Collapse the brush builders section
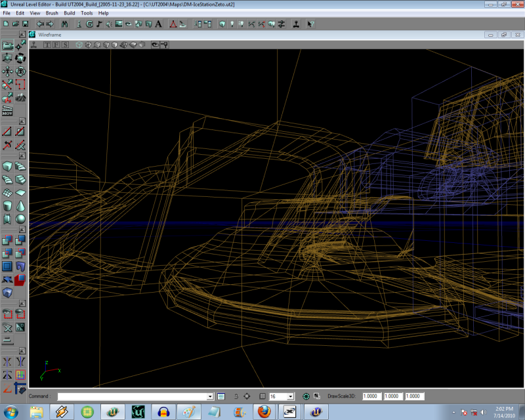This screenshot has width=525, height=420. click(x=22, y=156)
